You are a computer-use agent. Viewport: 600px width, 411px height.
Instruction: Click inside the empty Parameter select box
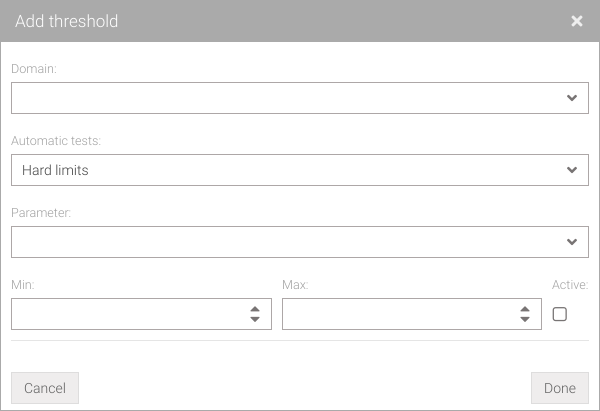pos(300,242)
